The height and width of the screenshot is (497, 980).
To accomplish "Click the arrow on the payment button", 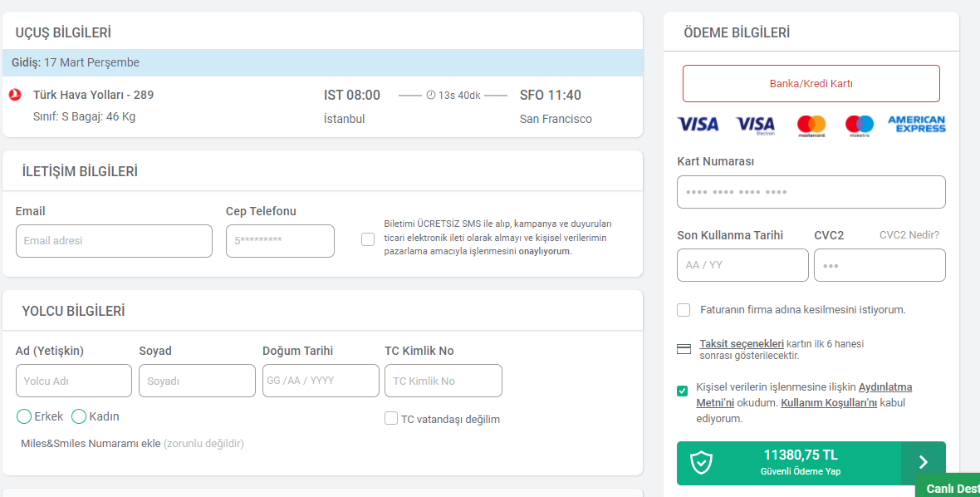I will (x=924, y=463).
